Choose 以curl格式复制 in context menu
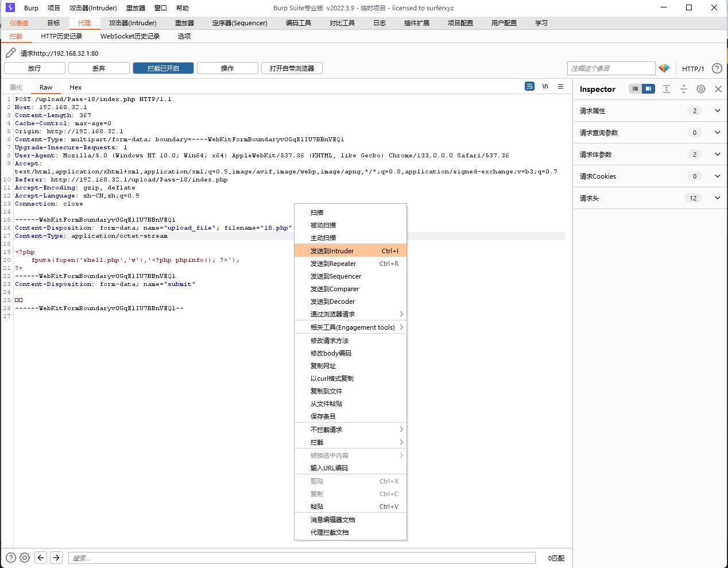728x568 pixels. (x=350, y=378)
